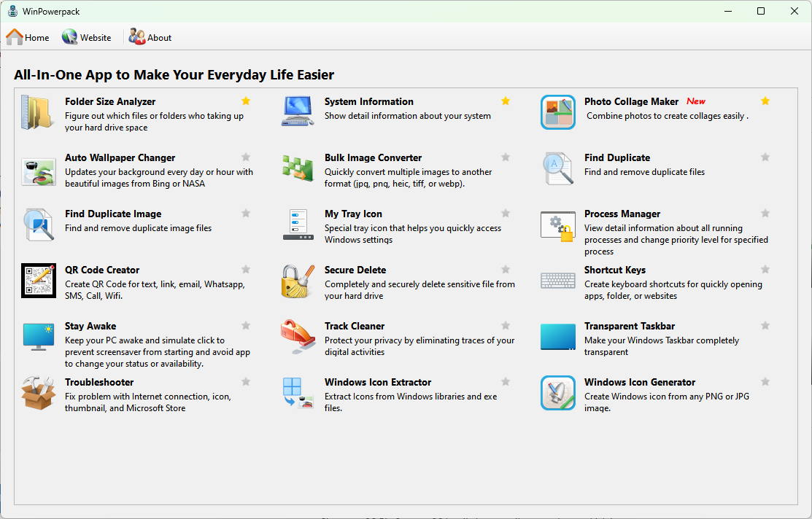
Task: Open the Auto Wallpaper Changer icon
Action: click(39, 171)
